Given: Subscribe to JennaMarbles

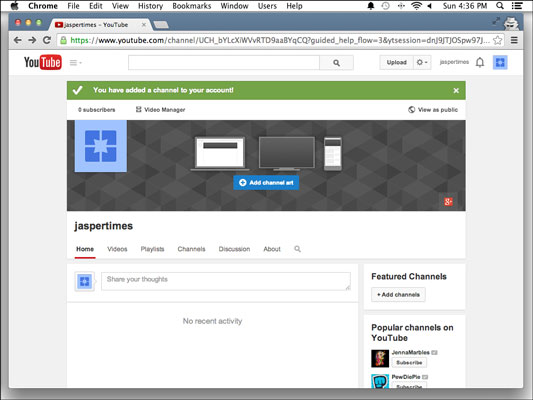Looking at the screenshot, I should coord(409,363).
